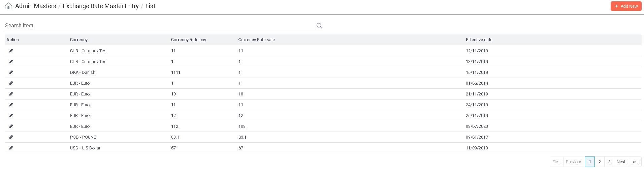Edit the Currency Test row dated 13/11/2019
The height and width of the screenshot is (170, 644).
pos(11,61)
